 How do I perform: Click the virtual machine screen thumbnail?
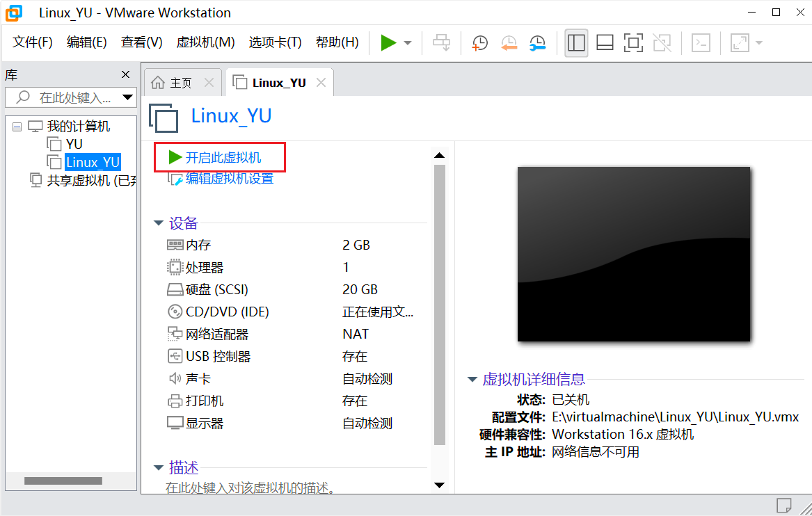point(634,254)
